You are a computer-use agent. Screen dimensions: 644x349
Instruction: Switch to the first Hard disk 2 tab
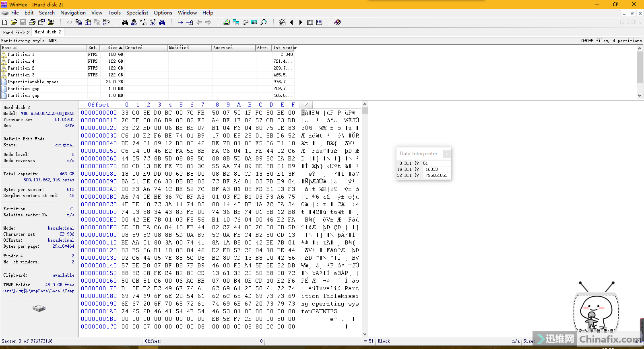pyautogui.click(x=16, y=32)
